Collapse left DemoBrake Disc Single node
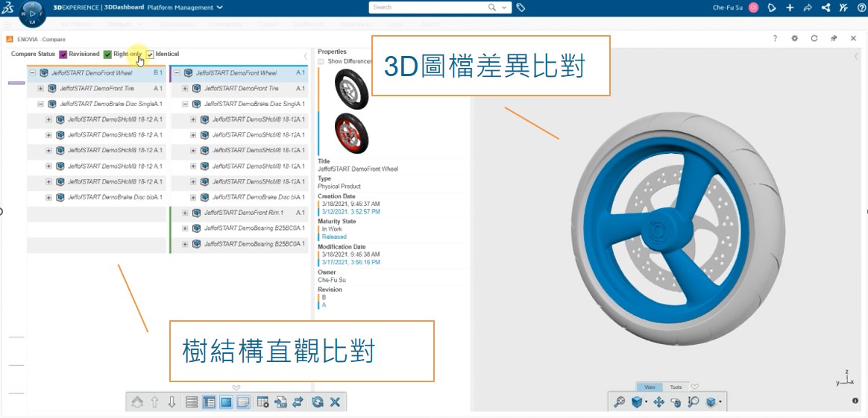This screenshot has height=418, width=868. 40,104
